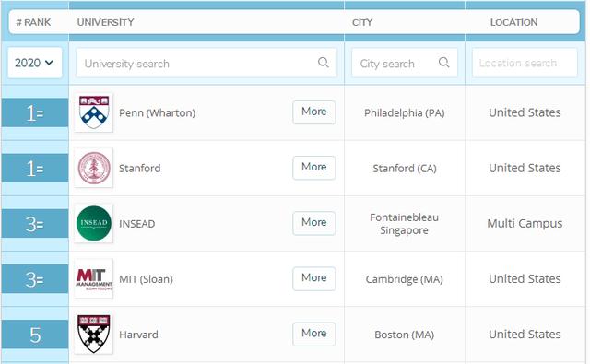Show More for MIT (Sloan)
The image size is (590, 364).
point(314,278)
